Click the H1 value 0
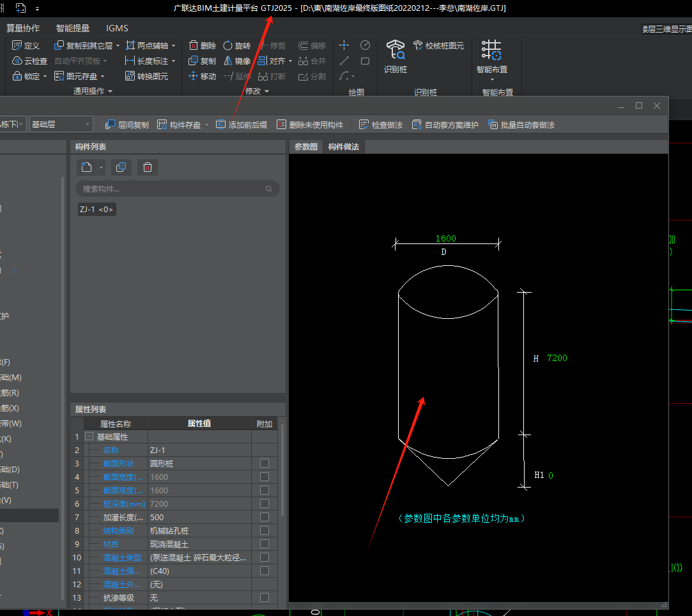Image resolution: width=692 pixels, height=616 pixels. tap(550, 475)
